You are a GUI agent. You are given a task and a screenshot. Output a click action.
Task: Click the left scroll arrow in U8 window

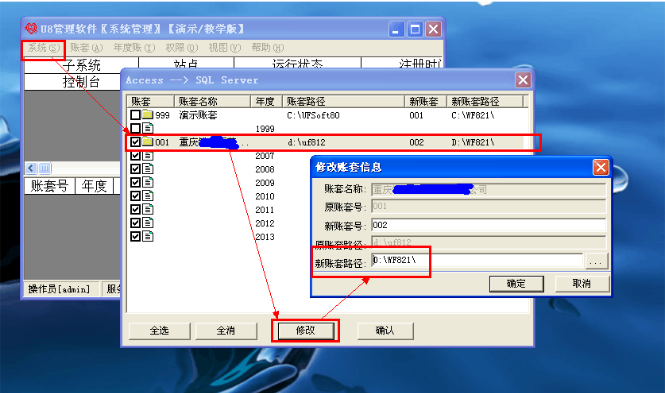tap(31, 168)
